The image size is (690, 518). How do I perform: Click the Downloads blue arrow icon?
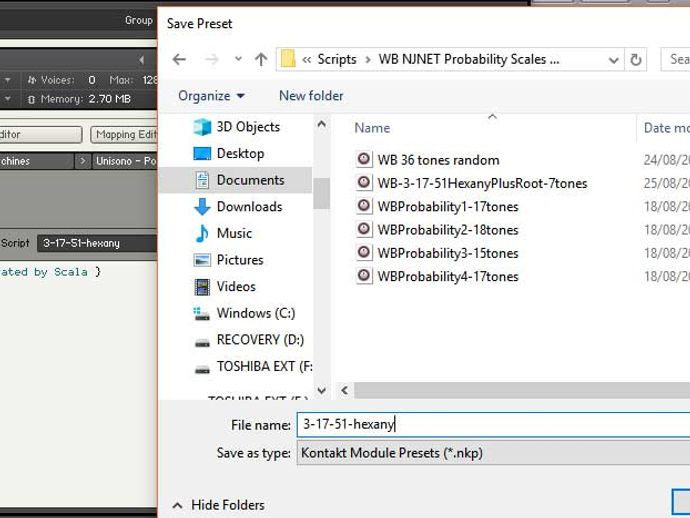(x=202, y=206)
